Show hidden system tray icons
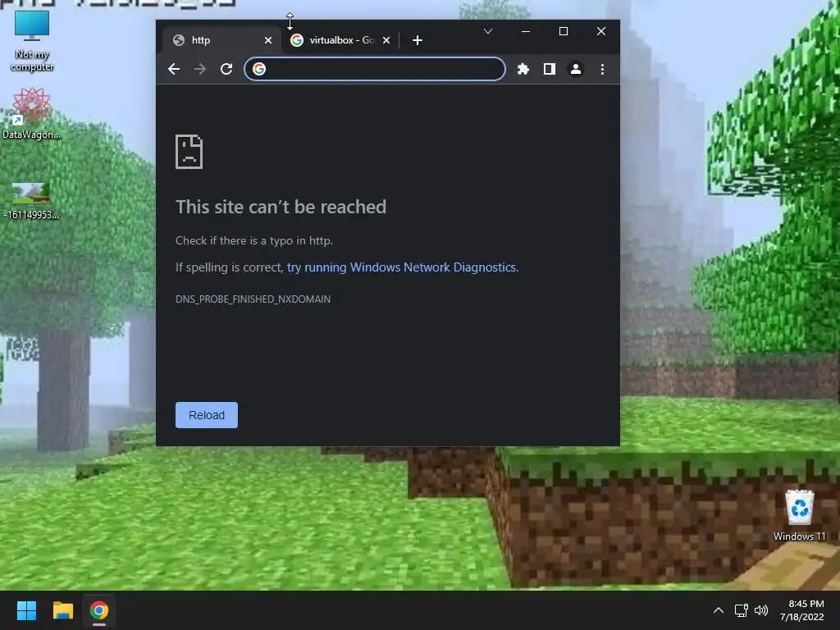The width and height of the screenshot is (840, 630). pos(719,610)
